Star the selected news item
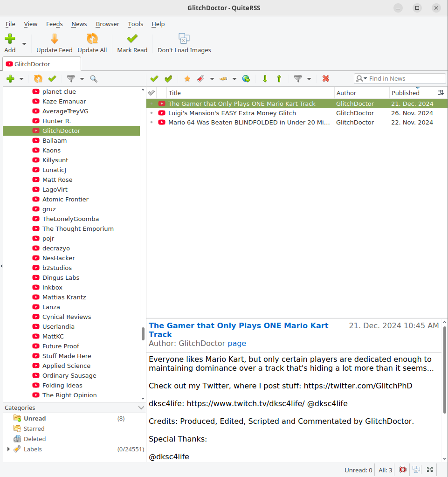This screenshot has height=477, width=448. [x=187, y=79]
